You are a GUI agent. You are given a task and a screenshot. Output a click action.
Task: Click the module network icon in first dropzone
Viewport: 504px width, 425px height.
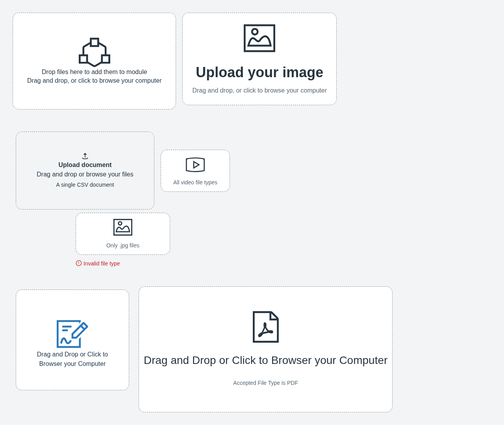[x=94, y=52]
